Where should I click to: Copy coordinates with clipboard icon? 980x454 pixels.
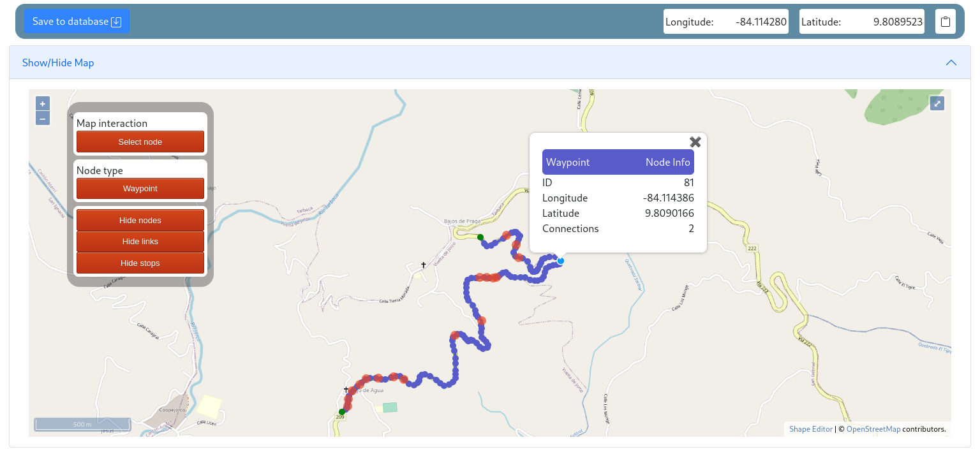(946, 22)
